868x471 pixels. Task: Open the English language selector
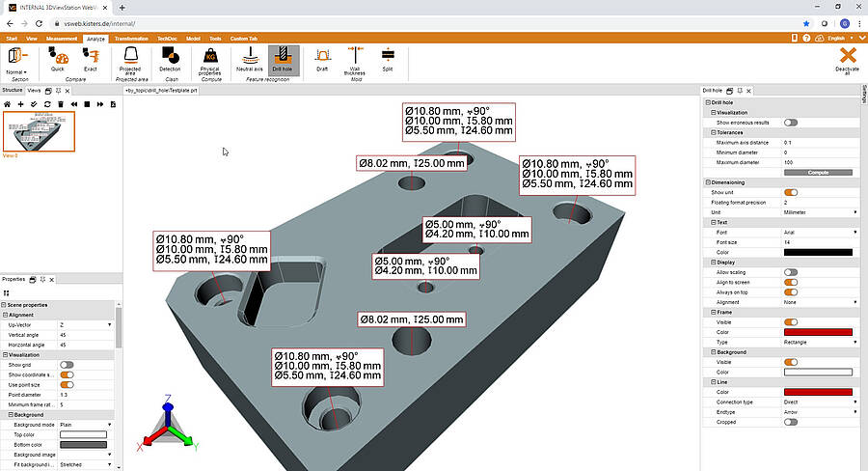tap(840, 39)
